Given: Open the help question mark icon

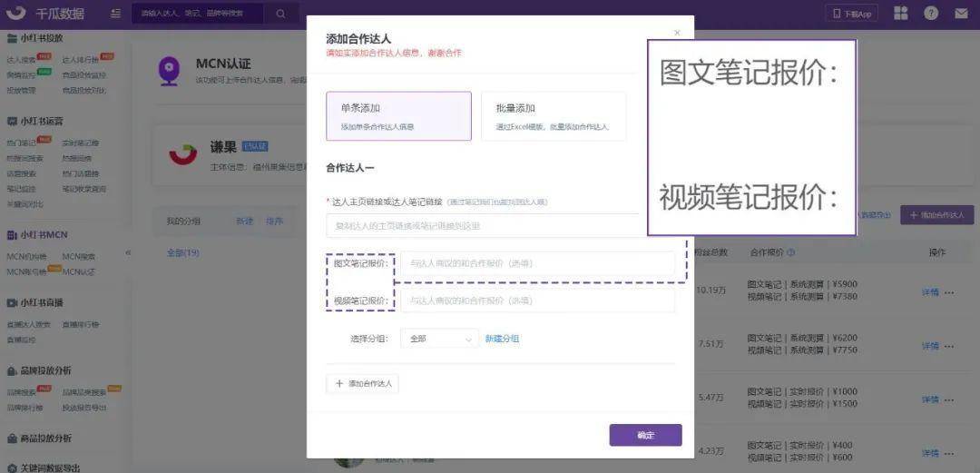Looking at the screenshot, I should (x=931, y=14).
